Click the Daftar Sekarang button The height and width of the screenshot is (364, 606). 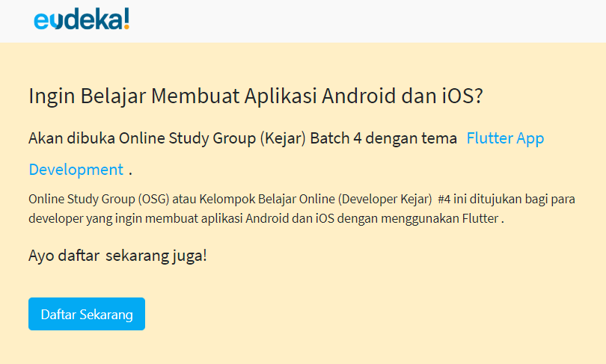click(x=87, y=314)
